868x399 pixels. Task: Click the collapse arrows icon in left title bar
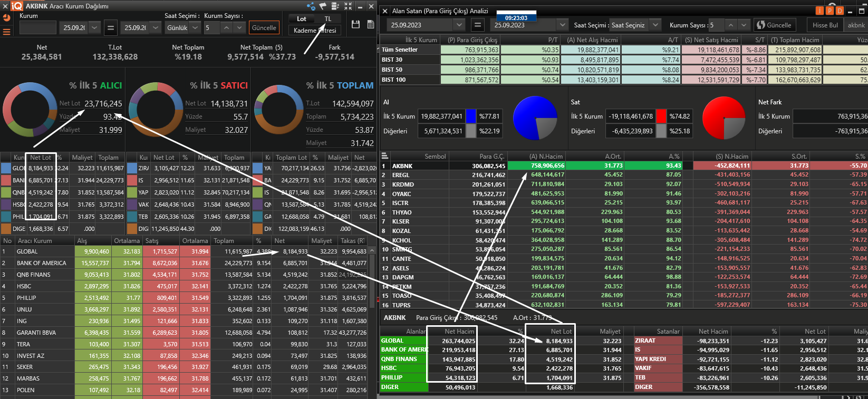pyautogui.click(x=348, y=6)
